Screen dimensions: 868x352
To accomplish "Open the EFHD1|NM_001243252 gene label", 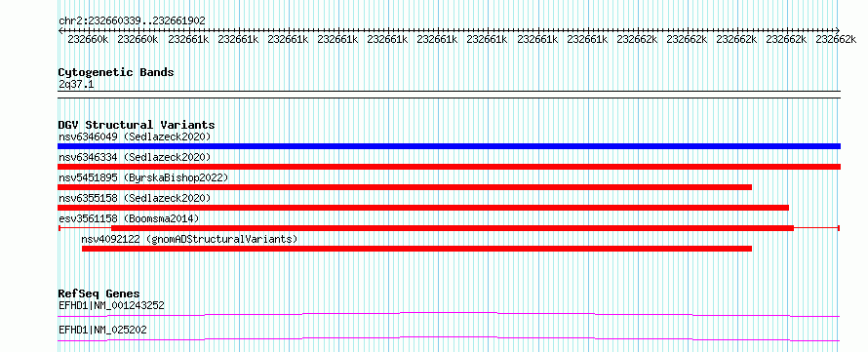I will (111, 305).
